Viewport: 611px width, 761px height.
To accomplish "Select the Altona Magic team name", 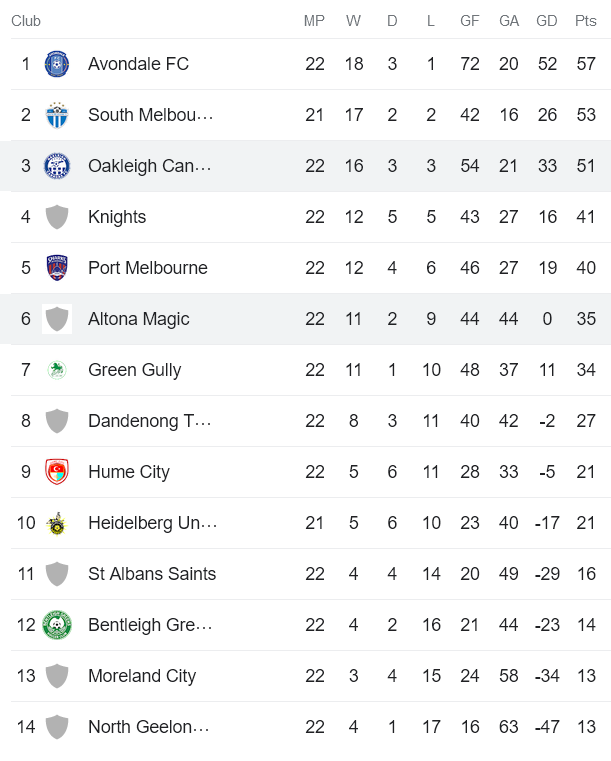I will [138, 319].
